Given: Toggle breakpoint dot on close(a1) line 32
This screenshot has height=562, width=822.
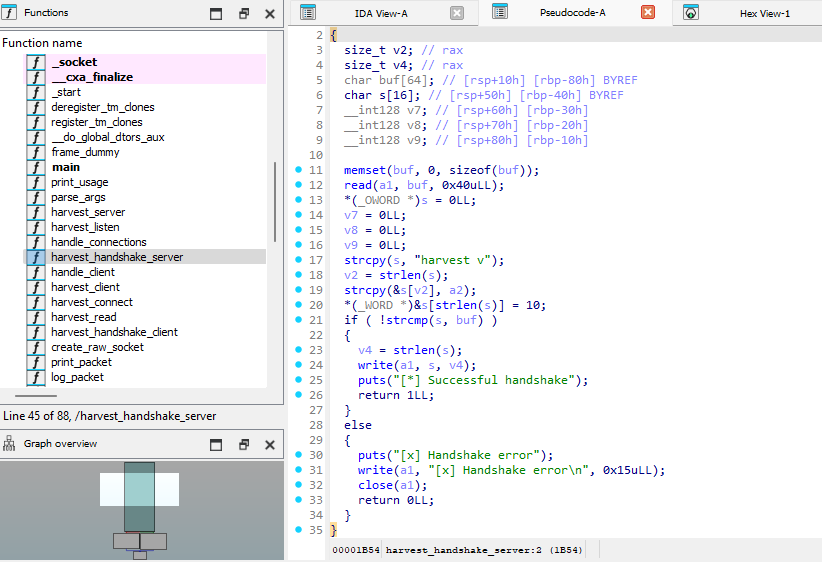Looking at the screenshot, I should (298, 485).
